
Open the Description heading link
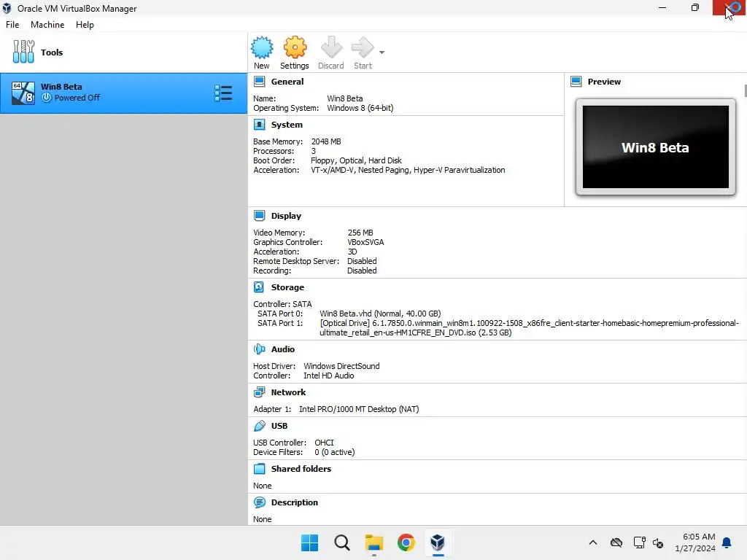(x=295, y=502)
